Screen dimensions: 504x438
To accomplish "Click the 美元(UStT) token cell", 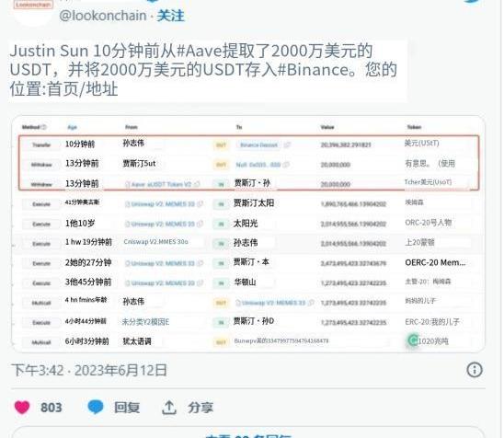I will tap(422, 143).
